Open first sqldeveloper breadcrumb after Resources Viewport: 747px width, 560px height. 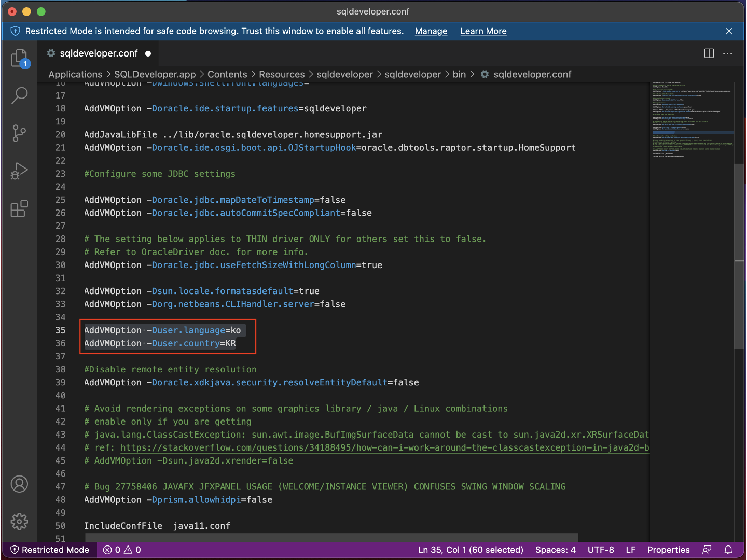click(344, 74)
